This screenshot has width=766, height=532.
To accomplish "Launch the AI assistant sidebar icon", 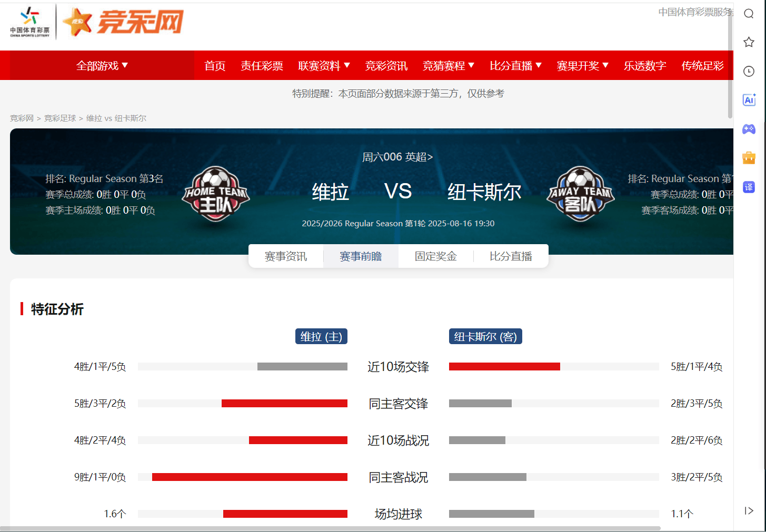I will tap(749, 100).
